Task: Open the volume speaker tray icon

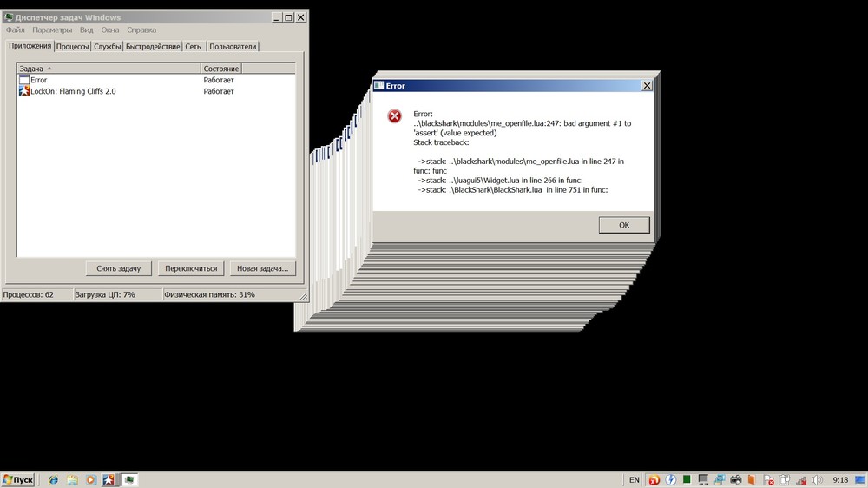Action: click(x=817, y=480)
